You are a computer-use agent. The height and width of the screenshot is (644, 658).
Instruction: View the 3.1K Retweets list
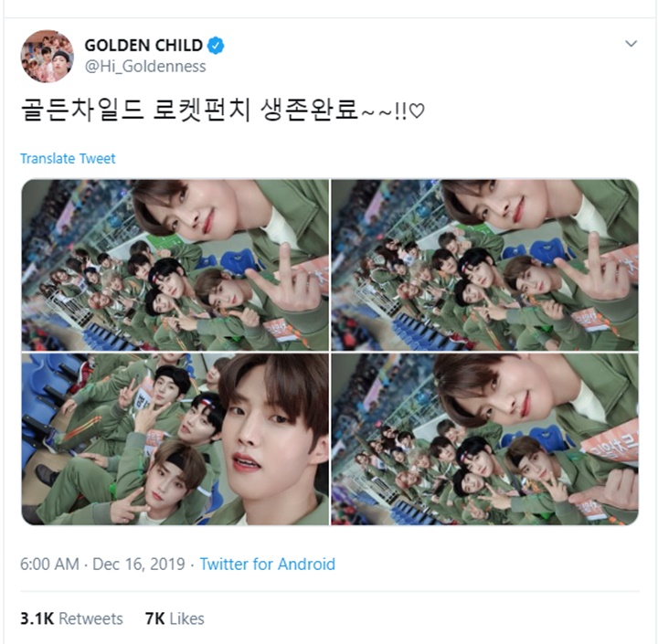pos(71,618)
